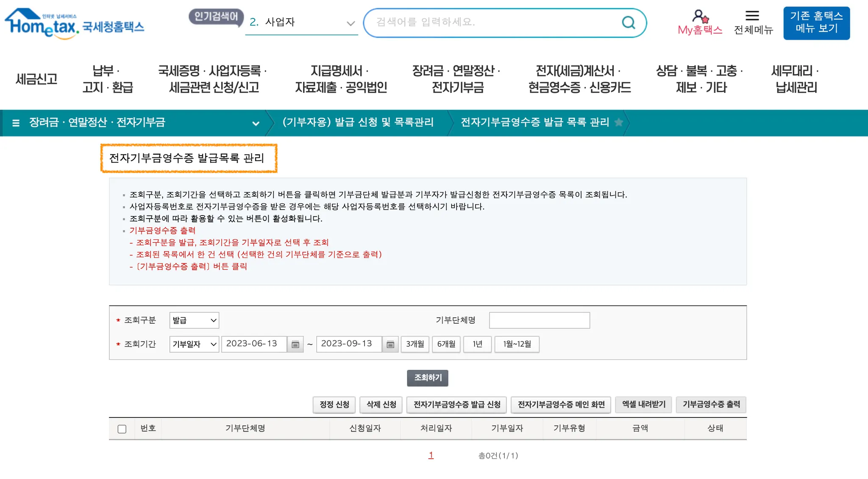868x479 pixels.
Task: Click the 기부단체명 input field
Action: (x=539, y=320)
